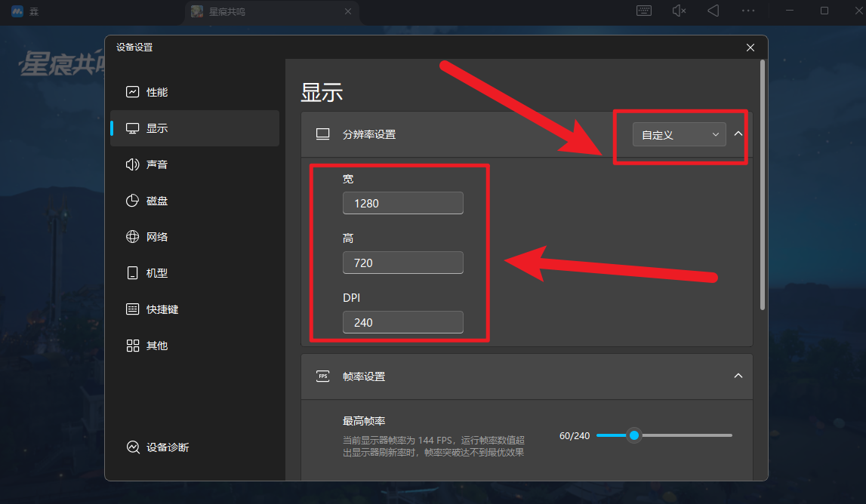Click the keyboard icon in the top bar
The image size is (866, 504).
click(644, 11)
